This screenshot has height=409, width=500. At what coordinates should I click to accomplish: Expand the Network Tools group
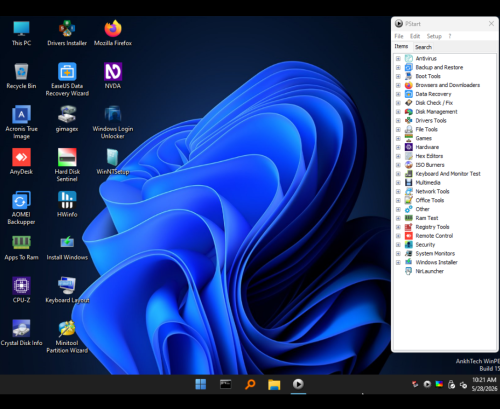(398, 192)
